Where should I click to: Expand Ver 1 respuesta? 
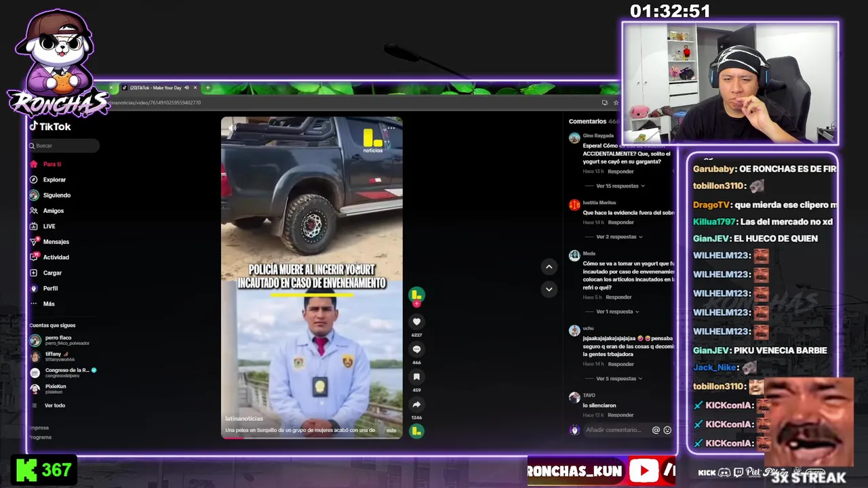[x=617, y=312]
